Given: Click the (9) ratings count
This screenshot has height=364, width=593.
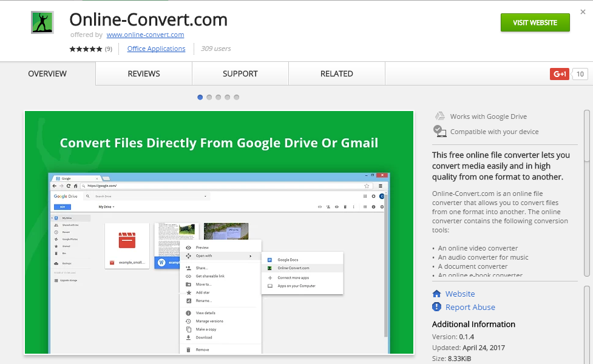Looking at the screenshot, I should pyautogui.click(x=109, y=49).
